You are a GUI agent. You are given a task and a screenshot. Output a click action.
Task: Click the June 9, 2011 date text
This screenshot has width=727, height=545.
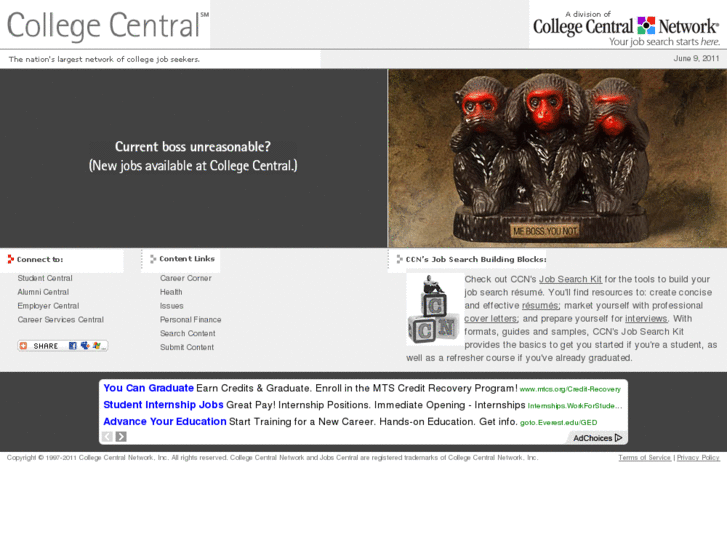pyautogui.click(x=696, y=58)
